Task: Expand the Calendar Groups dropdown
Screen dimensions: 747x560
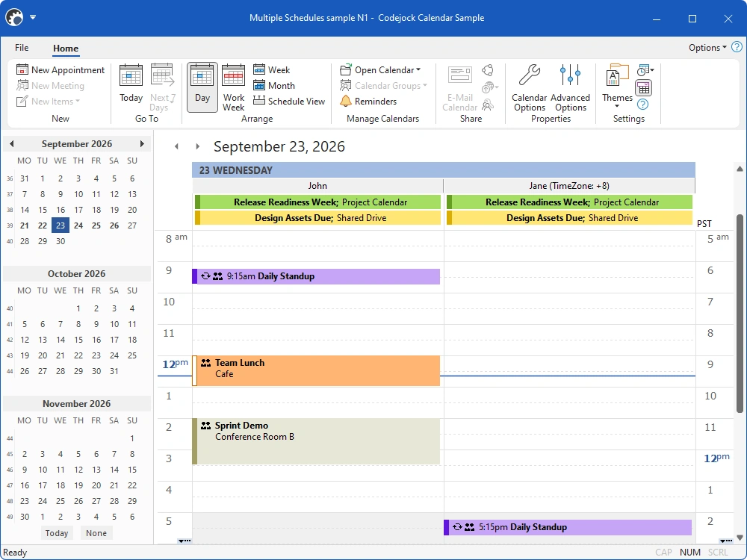Action: (x=425, y=86)
